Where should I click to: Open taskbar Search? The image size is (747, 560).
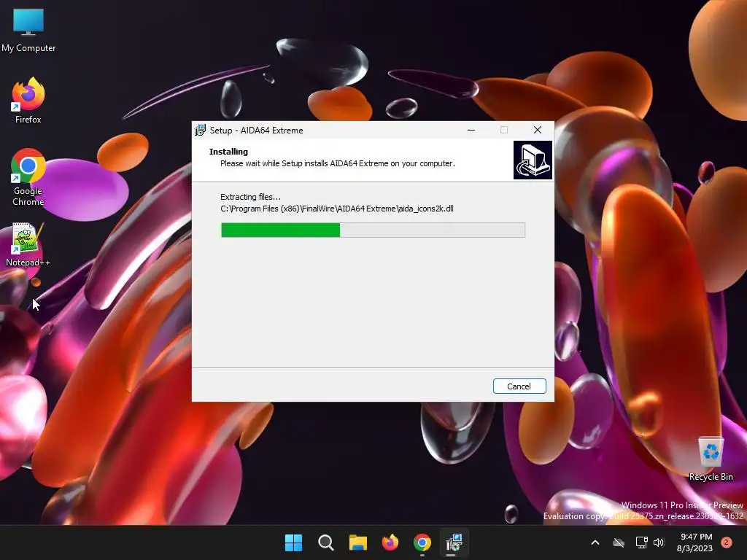326,542
